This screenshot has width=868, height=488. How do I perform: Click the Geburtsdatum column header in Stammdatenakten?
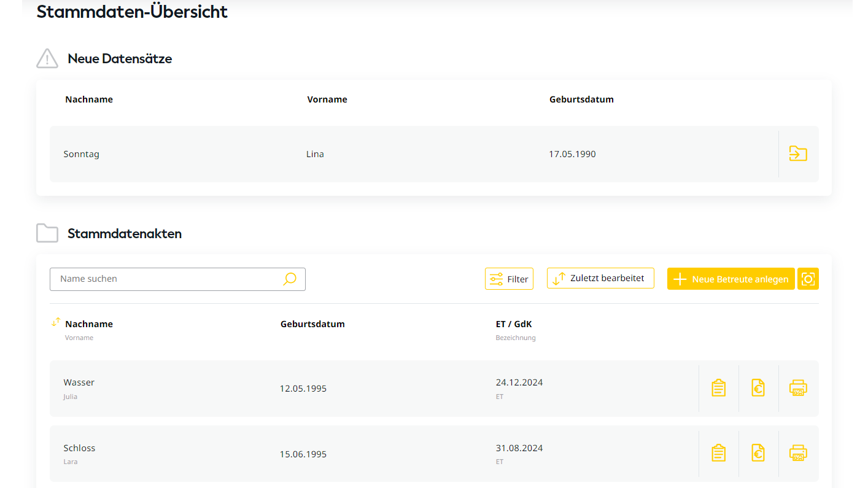pos(312,324)
